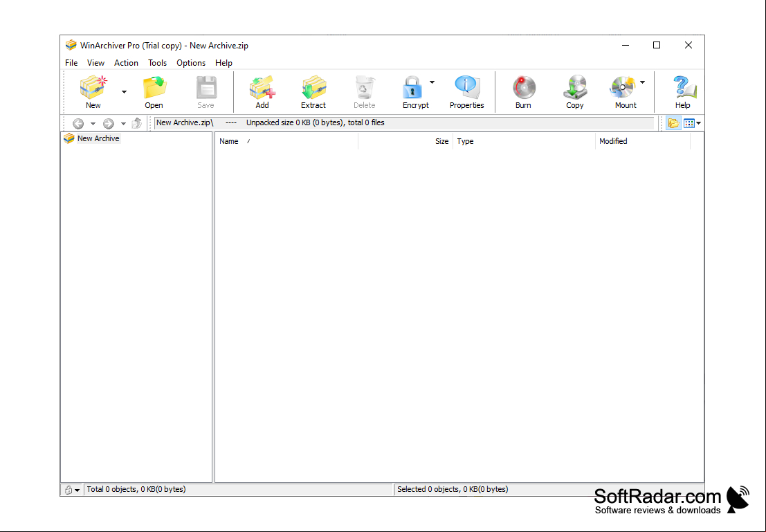
Task: Toggle the folder tree pane icon
Action: tap(674, 123)
